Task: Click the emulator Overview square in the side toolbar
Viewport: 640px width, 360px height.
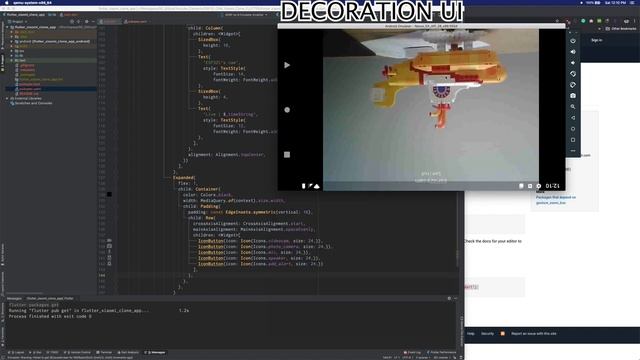Action: pos(573,140)
